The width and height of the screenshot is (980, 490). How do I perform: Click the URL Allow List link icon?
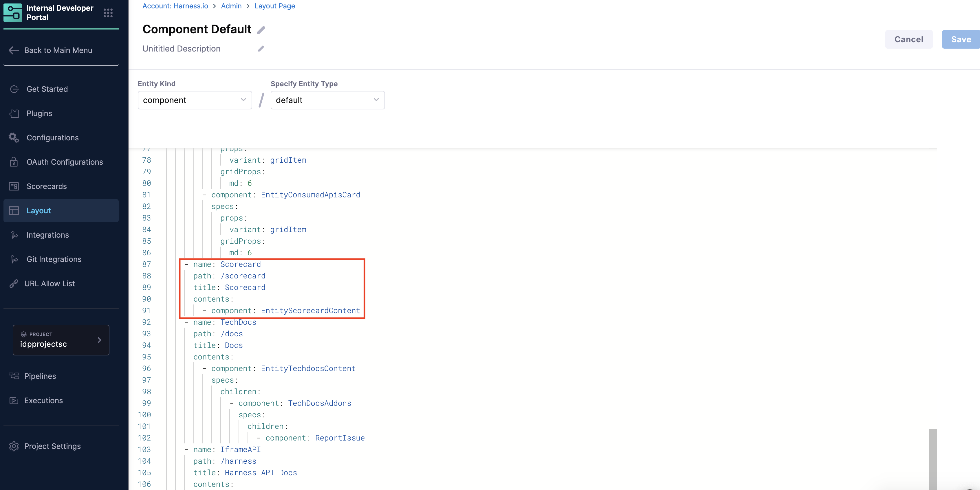point(14,284)
